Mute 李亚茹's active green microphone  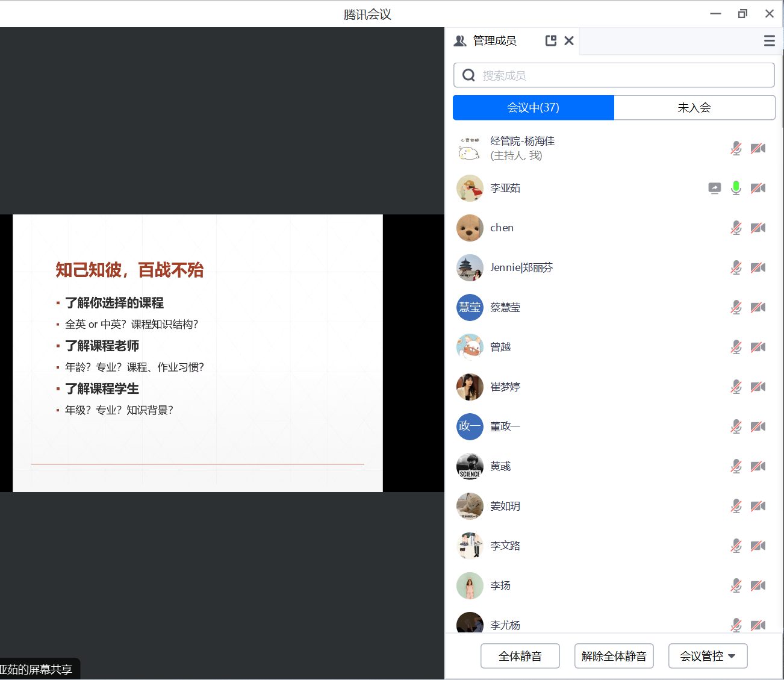click(736, 188)
